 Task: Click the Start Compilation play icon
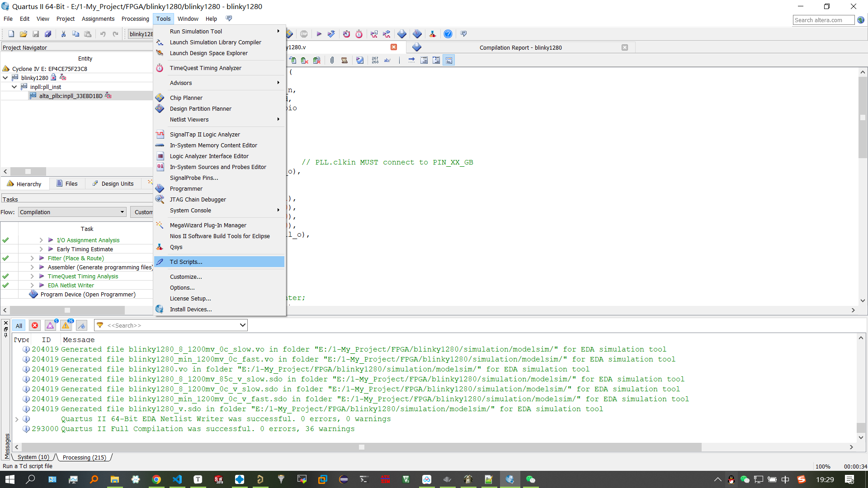(319, 34)
